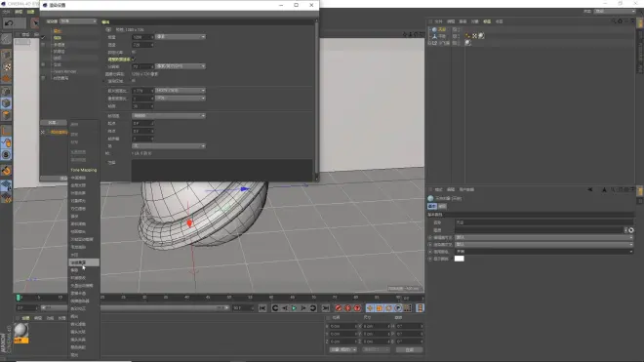Enable the Stereoscopic checkbox in the Render Settings list
644x362 pixels.
(43, 64)
